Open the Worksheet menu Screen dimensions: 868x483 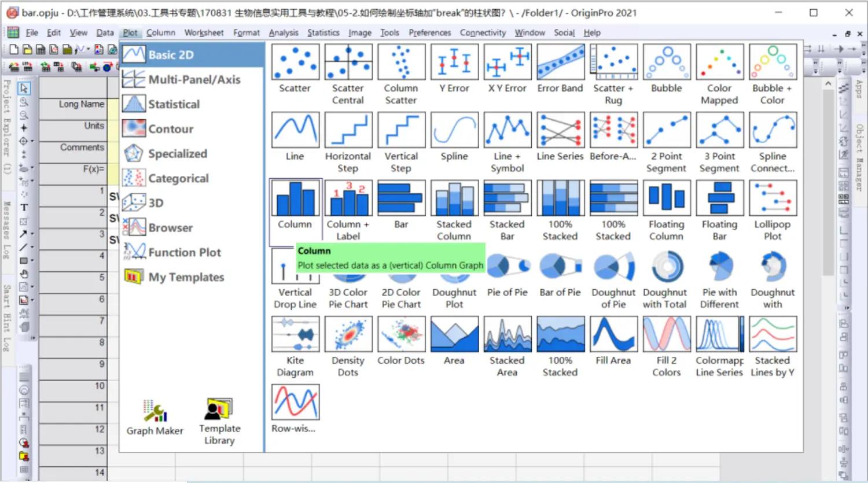(x=204, y=33)
